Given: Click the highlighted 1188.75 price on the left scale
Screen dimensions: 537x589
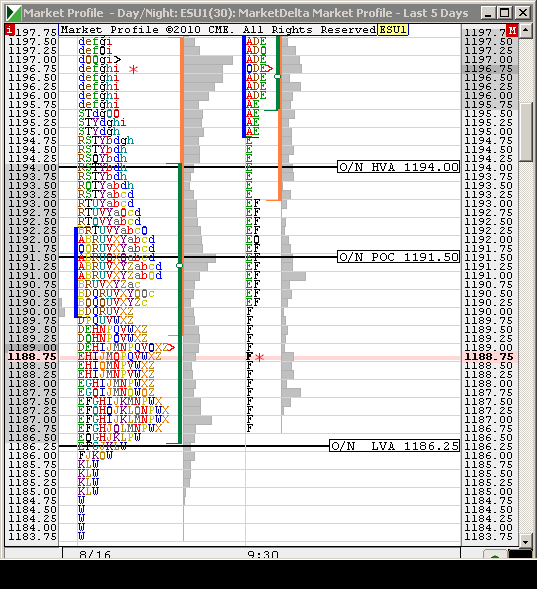Looking at the screenshot, I should (x=32, y=356).
